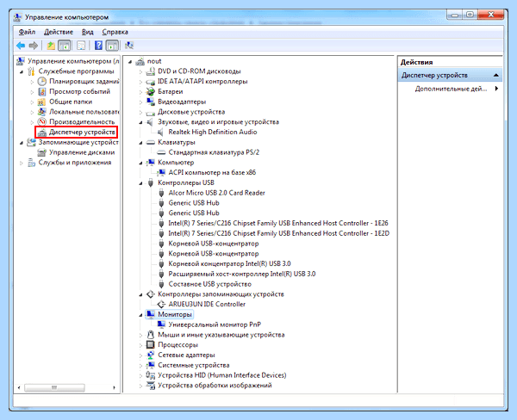Toggle the action pane show/hide toolbar button
This screenshot has width=517, height=420.
pos(112,46)
